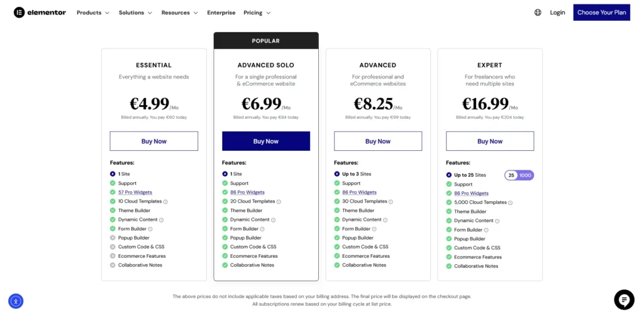This screenshot has width=644, height=317.
Task: Click the Choose Your Plan button
Action: [x=601, y=13]
